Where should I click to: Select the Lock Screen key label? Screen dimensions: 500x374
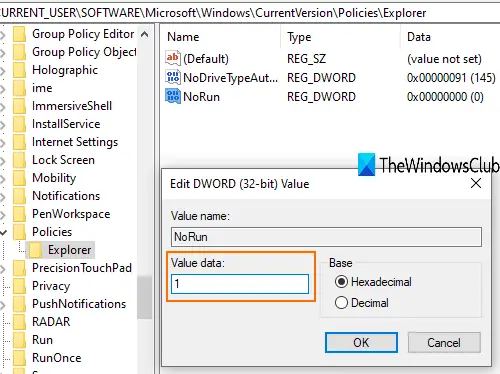pos(63,160)
